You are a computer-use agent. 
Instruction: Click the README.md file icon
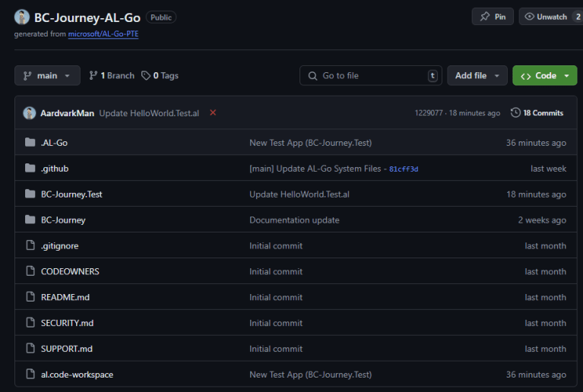pyautogui.click(x=30, y=296)
